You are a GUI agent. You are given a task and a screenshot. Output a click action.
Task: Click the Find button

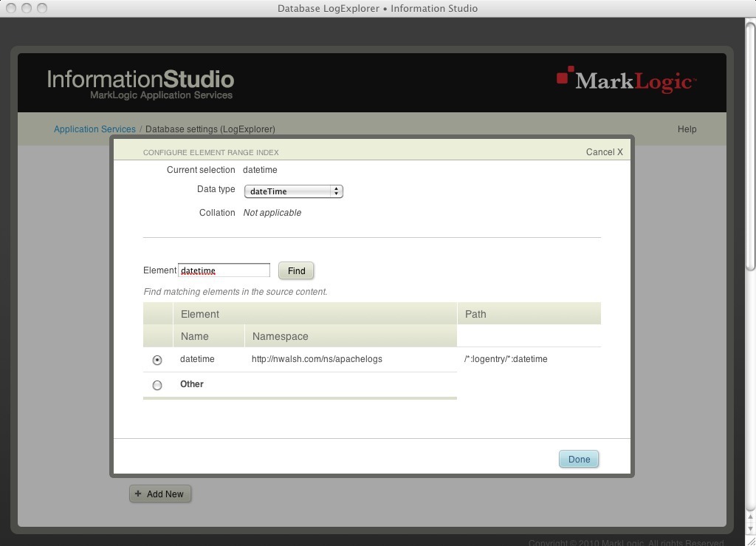click(296, 270)
